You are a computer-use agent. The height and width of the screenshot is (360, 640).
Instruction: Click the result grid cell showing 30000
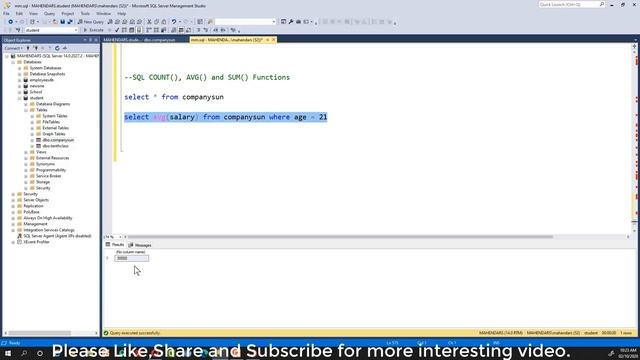(x=131, y=258)
